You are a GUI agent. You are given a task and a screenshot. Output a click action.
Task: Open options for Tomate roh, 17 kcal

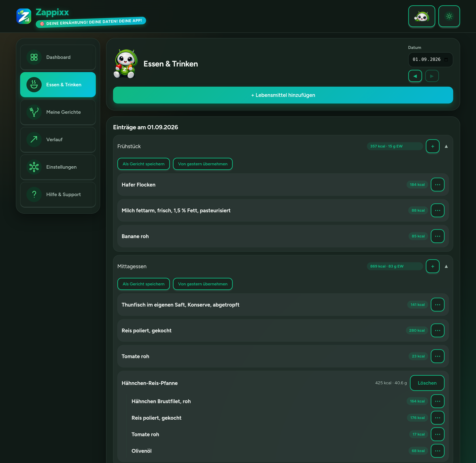(x=438, y=434)
